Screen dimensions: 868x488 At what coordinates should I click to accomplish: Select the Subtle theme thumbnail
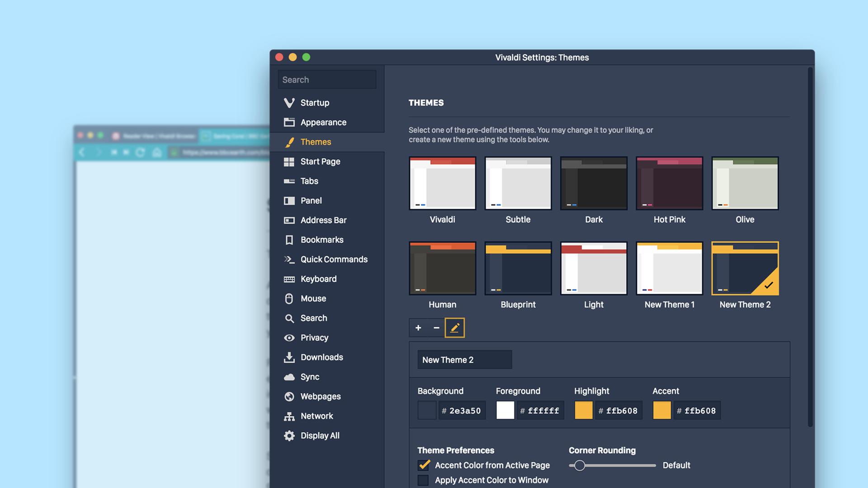[518, 183]
